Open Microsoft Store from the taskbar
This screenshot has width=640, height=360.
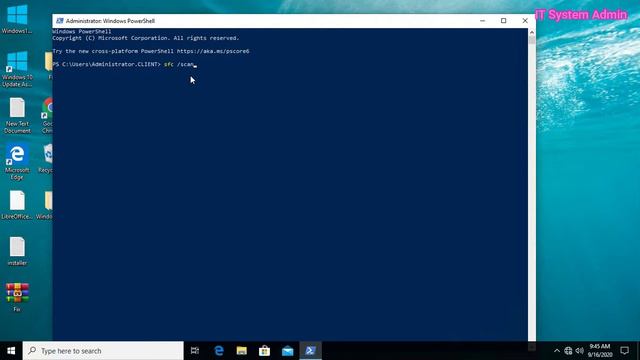point(264,351)
